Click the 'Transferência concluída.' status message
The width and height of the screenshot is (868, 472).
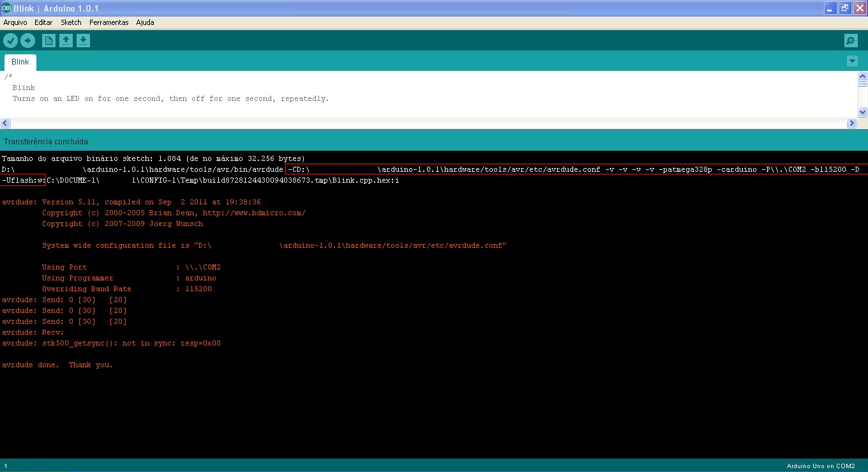[47, 141]
